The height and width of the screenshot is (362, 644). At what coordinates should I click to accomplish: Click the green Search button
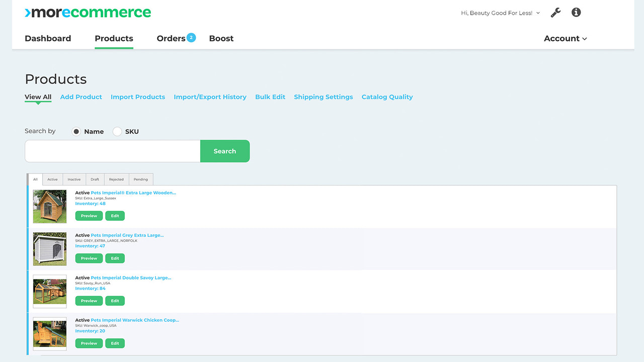tap(225, 151)
